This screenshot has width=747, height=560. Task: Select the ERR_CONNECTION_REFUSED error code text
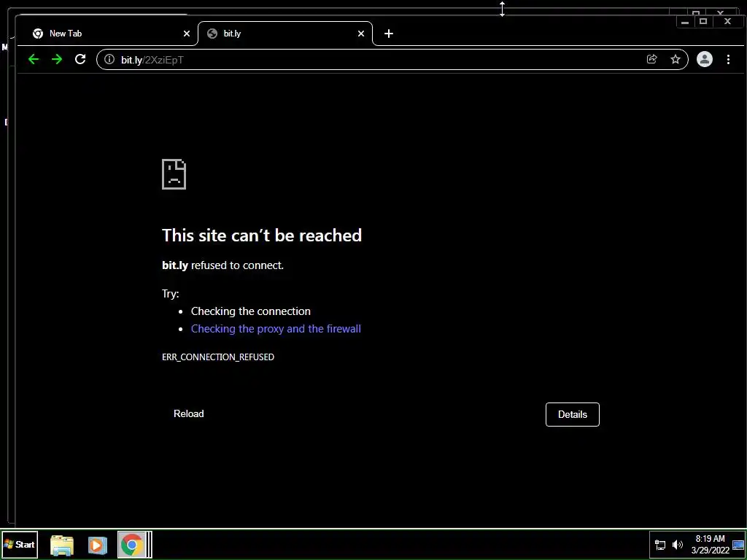[x=218, y=357]
